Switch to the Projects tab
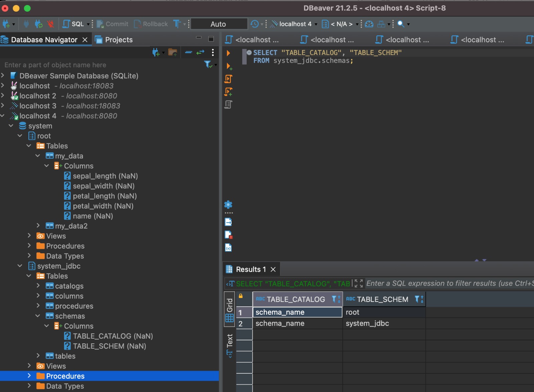534x392 pixels. (114, 40)
